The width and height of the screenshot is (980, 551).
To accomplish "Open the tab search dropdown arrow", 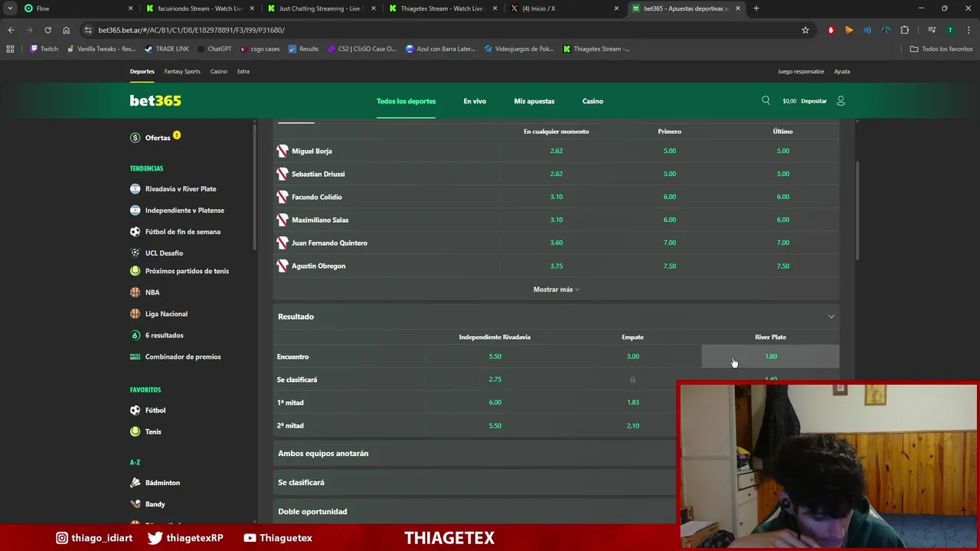I will tap(10, 8).
